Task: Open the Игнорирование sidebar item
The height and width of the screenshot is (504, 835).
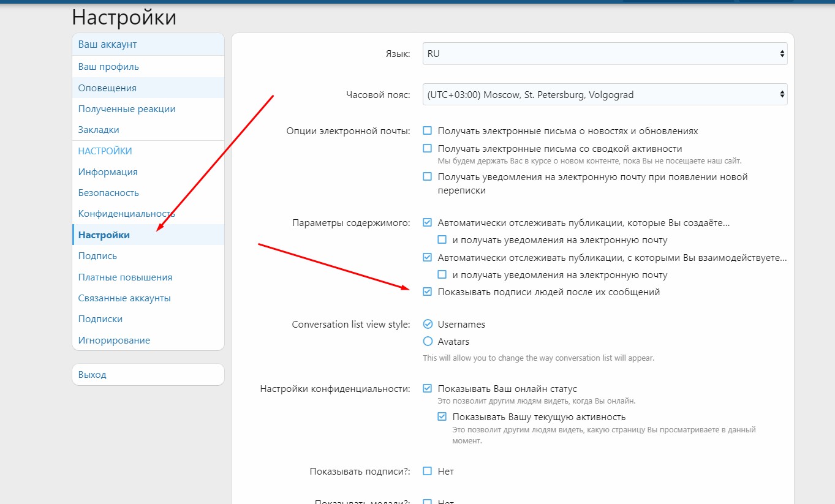Action: (x=114, y=340)
